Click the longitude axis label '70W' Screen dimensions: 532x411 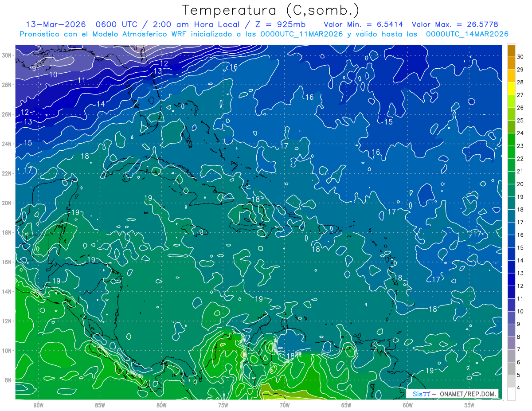click(285, 405)
